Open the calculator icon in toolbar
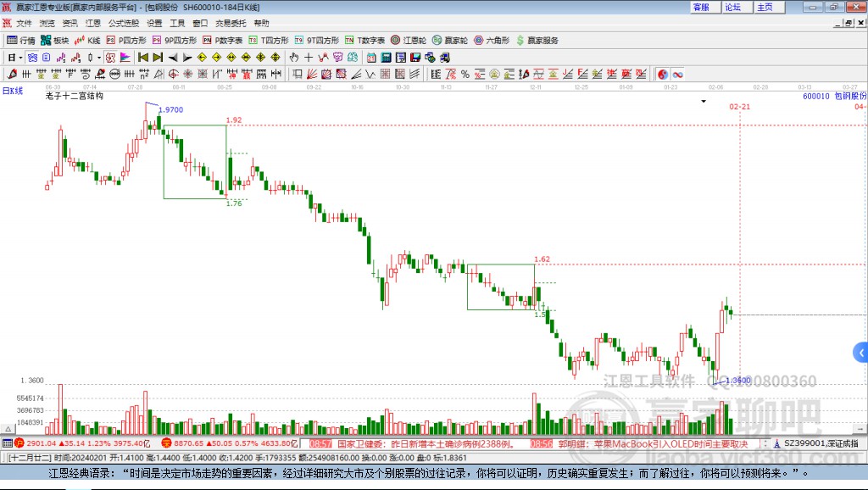This screenshot has height=490, width=868. (x=386, y=57)
